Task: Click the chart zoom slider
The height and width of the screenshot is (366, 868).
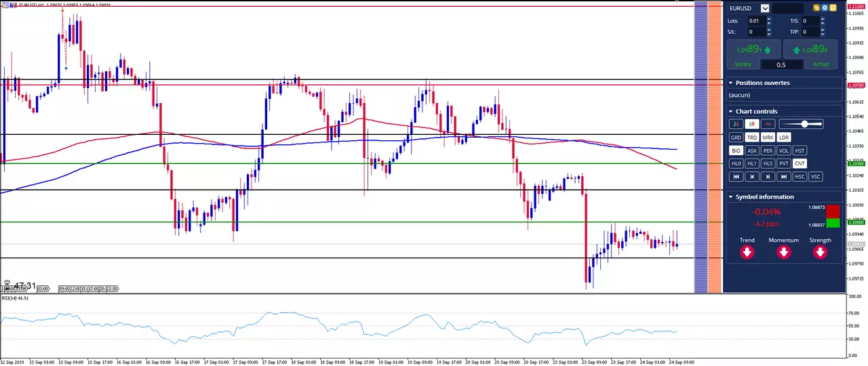Action: 801,124
